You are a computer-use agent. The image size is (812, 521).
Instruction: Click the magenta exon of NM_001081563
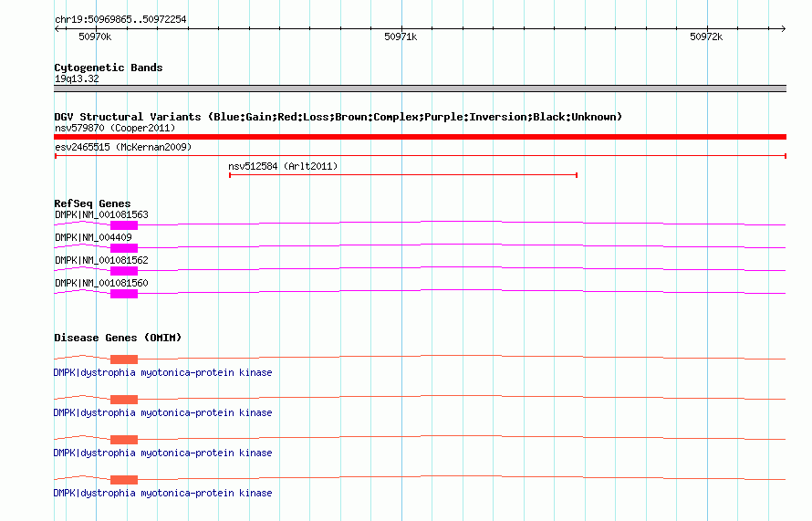click(x=124, y=225)
